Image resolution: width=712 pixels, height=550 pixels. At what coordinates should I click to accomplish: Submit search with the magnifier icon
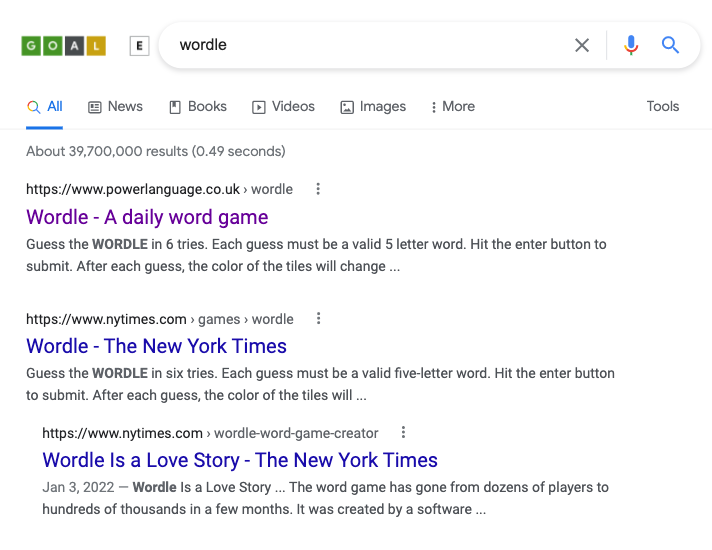point(670,45)
